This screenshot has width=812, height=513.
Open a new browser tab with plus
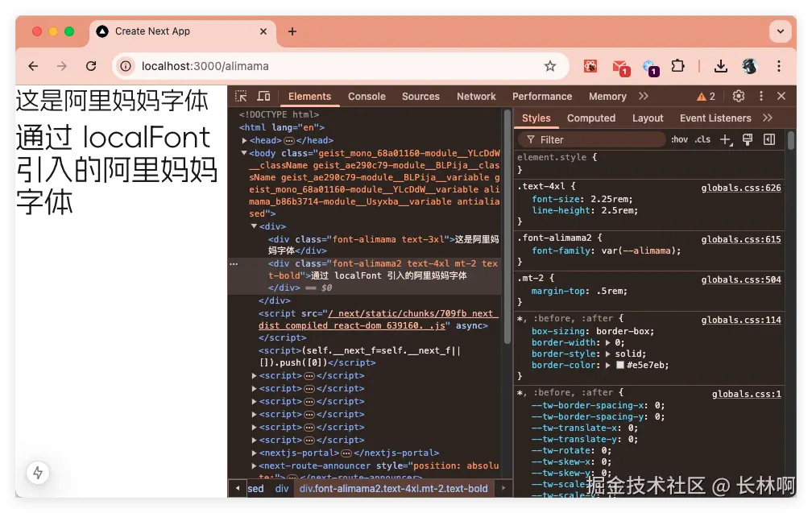pyautogui.click(x=292, y=31)
